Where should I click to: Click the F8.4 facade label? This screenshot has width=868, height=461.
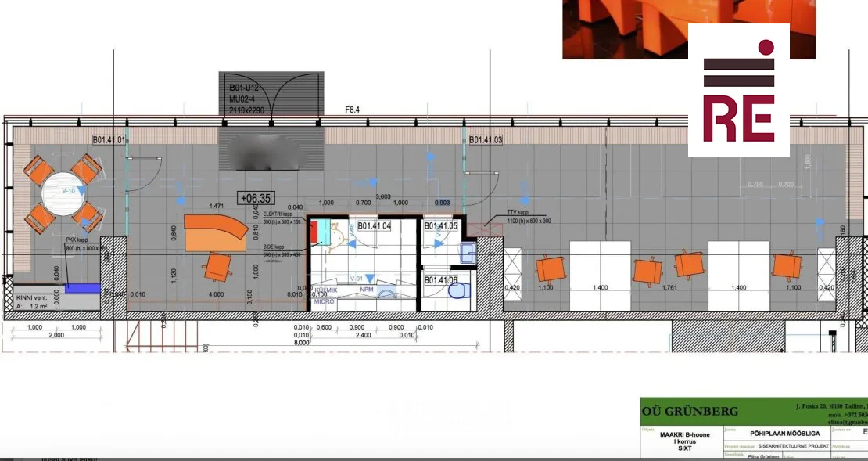pyautogui.click(x=353, y=110)
